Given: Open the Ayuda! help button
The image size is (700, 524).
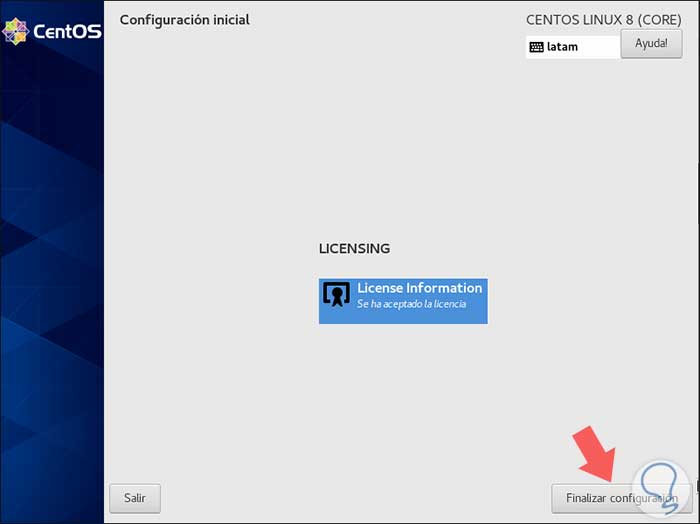Looking at the screenshot, I should point(651,44).
